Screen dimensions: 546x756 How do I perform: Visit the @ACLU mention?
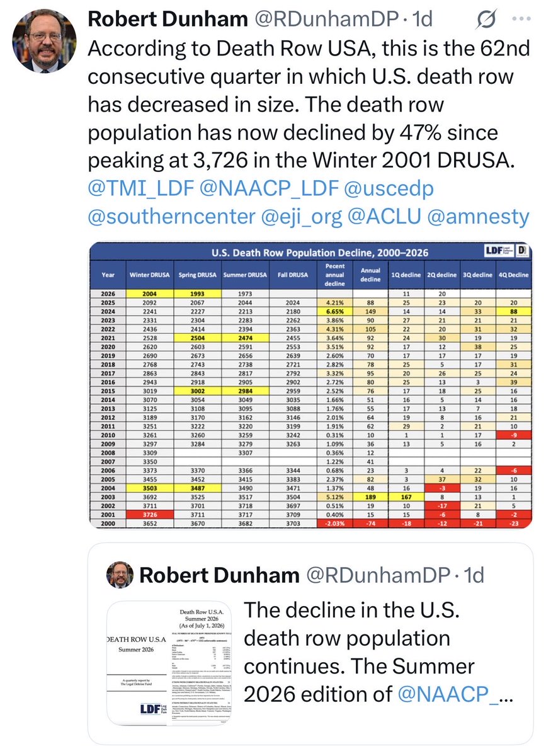point(384,217)
